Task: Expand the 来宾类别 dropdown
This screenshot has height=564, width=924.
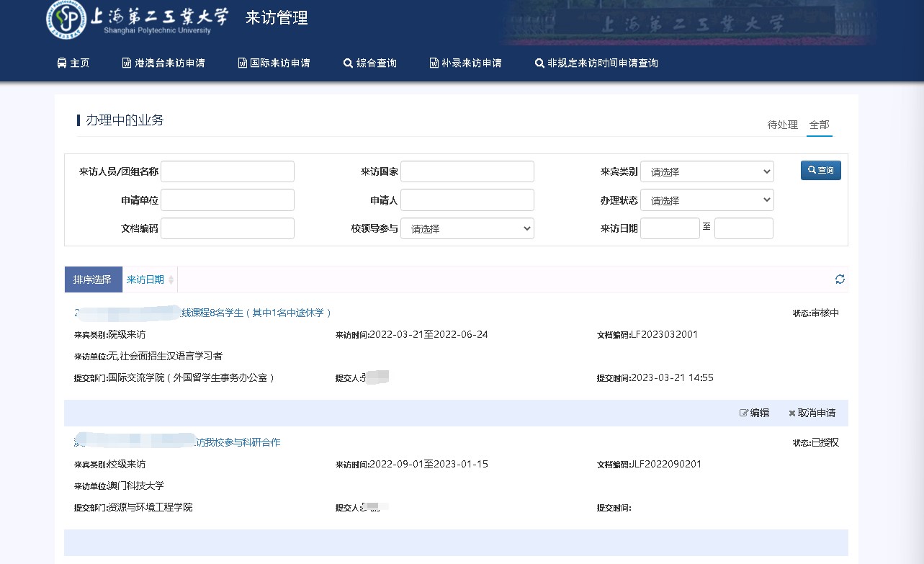Action: pyautogui.click(x=707, y=172)
